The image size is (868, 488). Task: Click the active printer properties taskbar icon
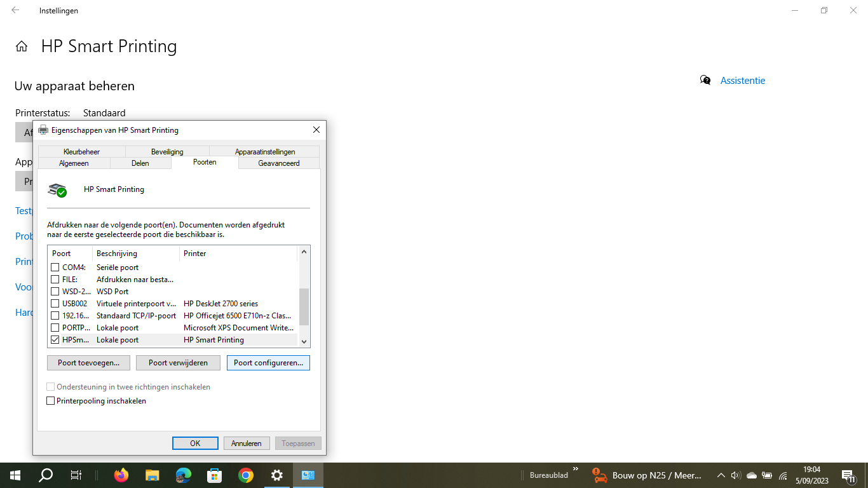pos(308,475)
